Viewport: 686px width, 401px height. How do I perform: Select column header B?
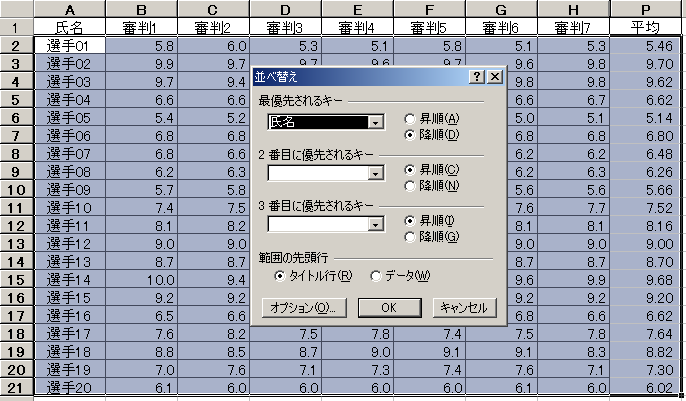141,9
